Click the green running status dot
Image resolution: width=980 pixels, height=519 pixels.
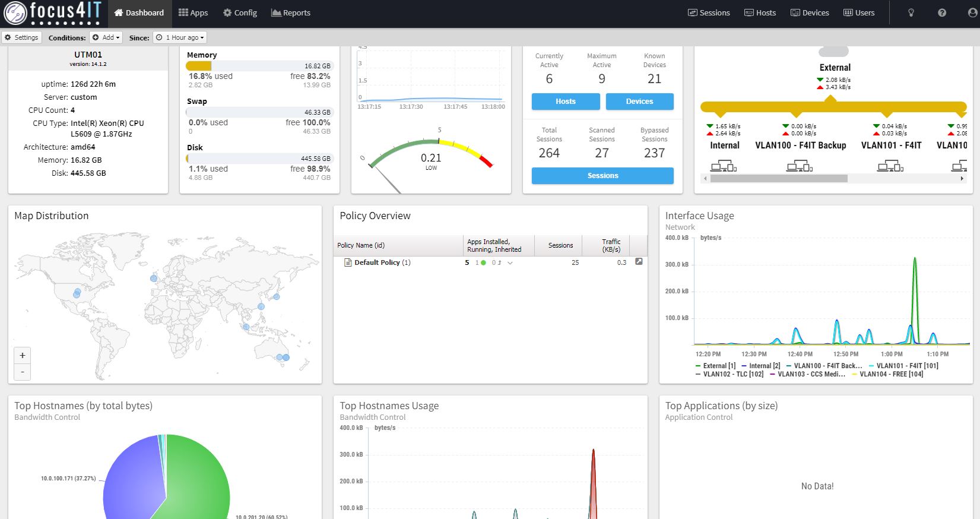click(483, 262)
